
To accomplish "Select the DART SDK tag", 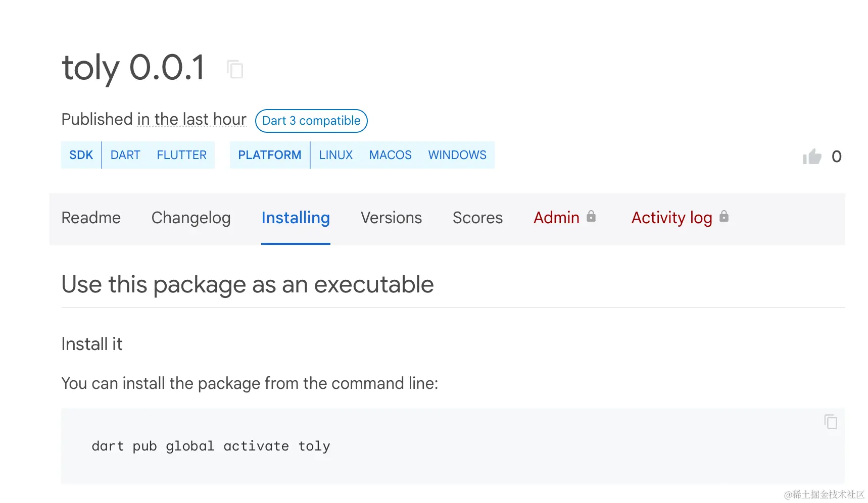I will pos(125,155).
